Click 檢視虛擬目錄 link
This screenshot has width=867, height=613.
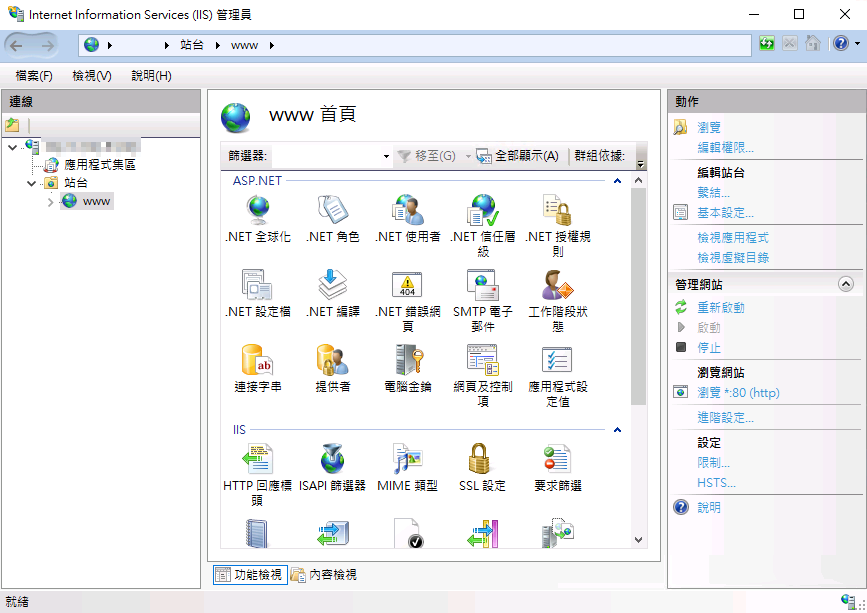click(733, 258)
